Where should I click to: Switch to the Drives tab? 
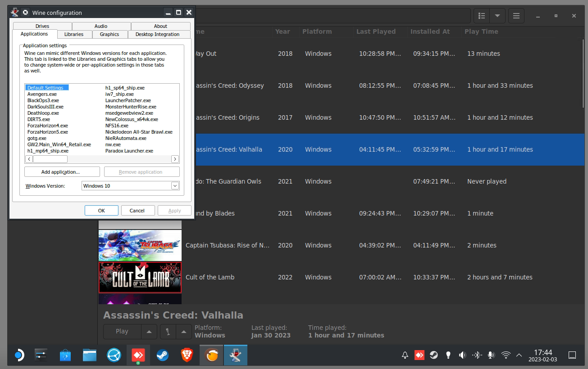coord(42,26)
